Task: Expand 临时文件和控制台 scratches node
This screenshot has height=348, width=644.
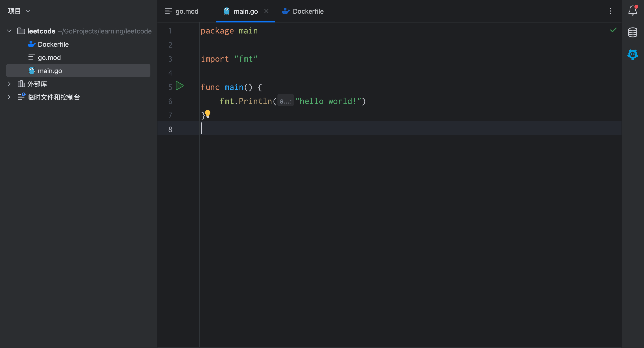Action: (9, 97)
